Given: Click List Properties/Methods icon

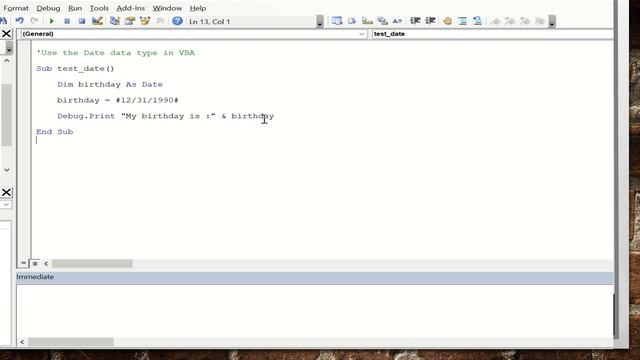Looking at the screenshot, I should click(337, 21).
